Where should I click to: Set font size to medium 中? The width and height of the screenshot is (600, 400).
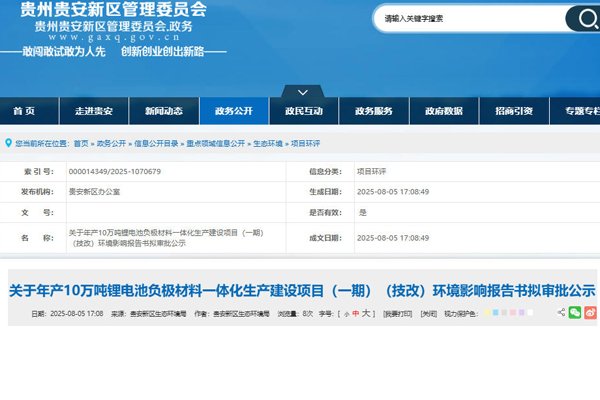(x=355, y=313)
